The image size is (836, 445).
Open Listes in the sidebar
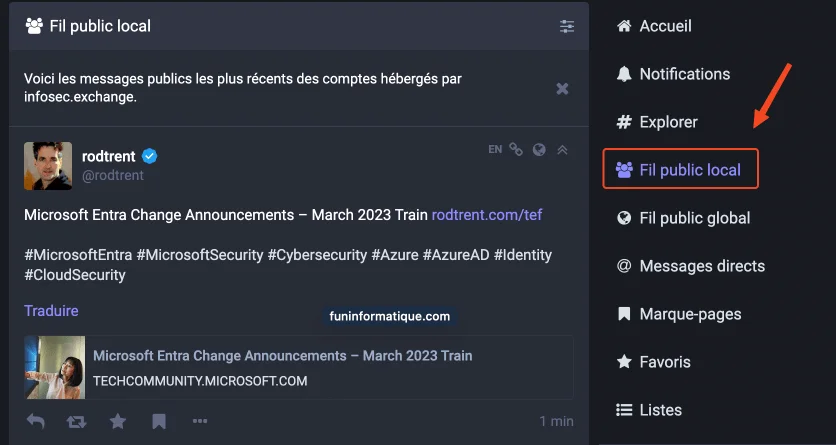point(660,410)
